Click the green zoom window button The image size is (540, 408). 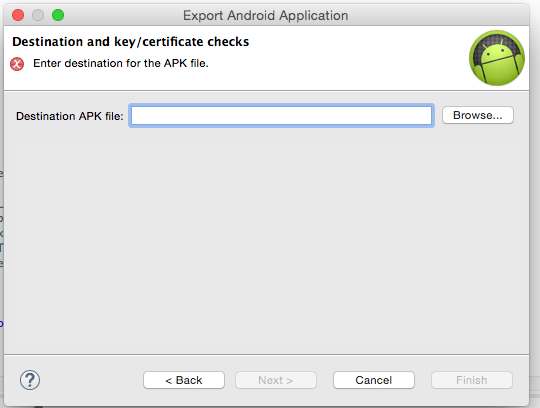click(x=58, y=15)
